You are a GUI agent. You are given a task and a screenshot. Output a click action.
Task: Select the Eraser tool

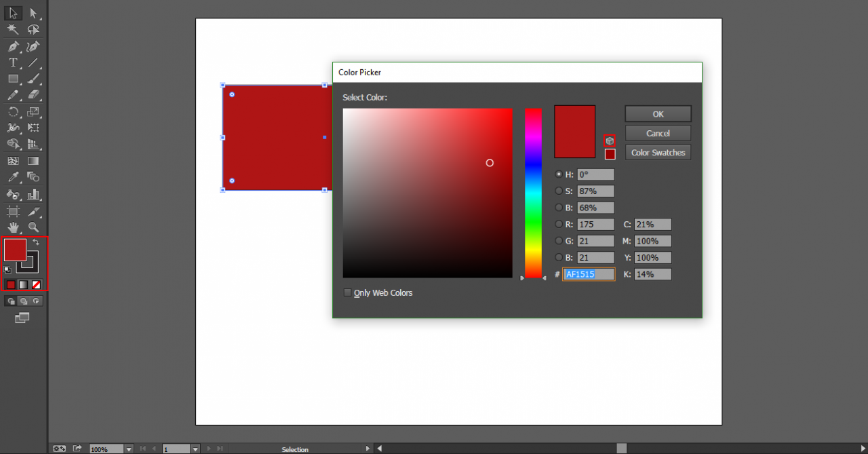pos(33,95)
